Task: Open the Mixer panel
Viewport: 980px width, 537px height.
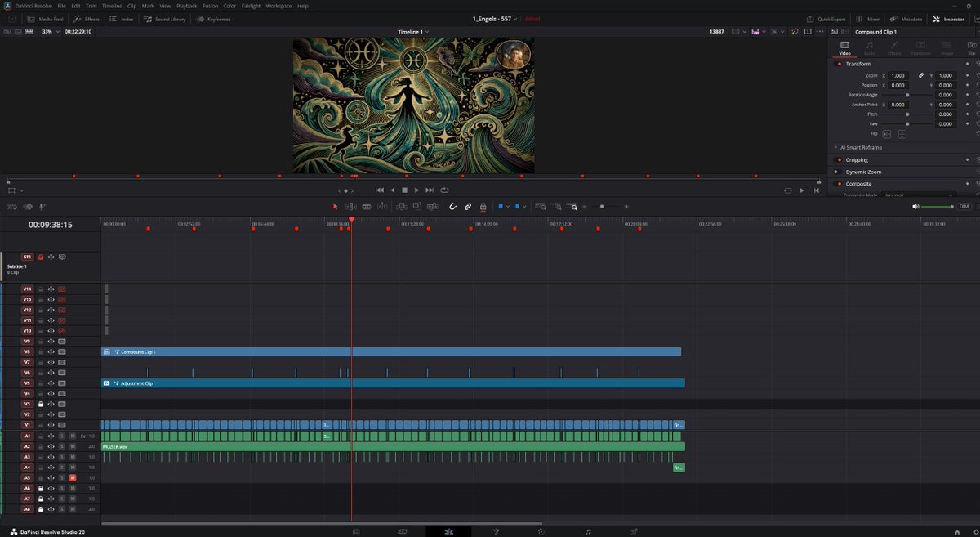Action: pyautogui.click(x=868, y=18)
